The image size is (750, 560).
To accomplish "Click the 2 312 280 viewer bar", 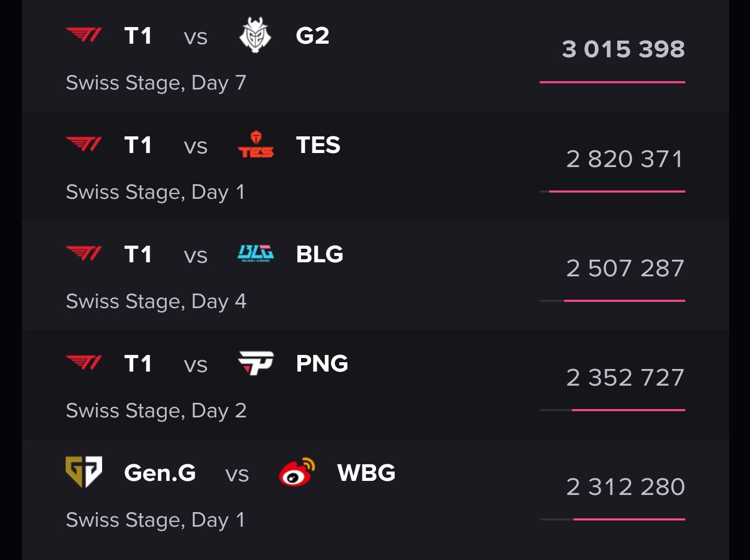I will tap(612, 519).
